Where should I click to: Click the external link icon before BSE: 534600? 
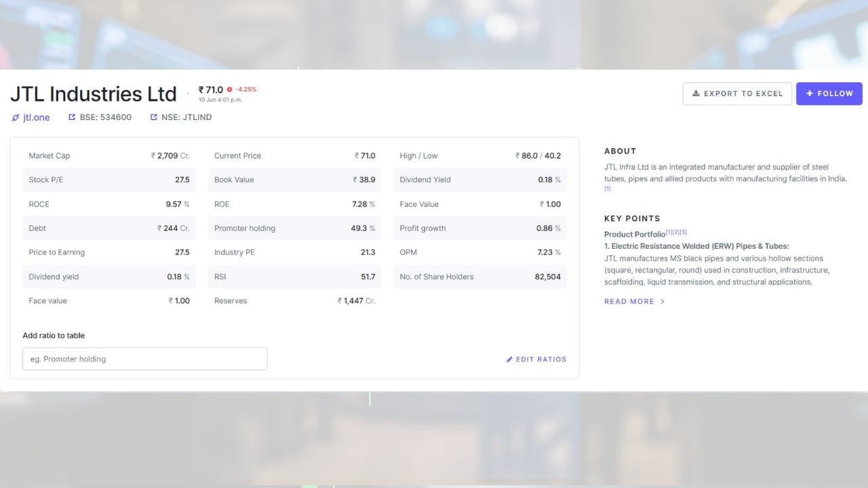click(72, 117)
